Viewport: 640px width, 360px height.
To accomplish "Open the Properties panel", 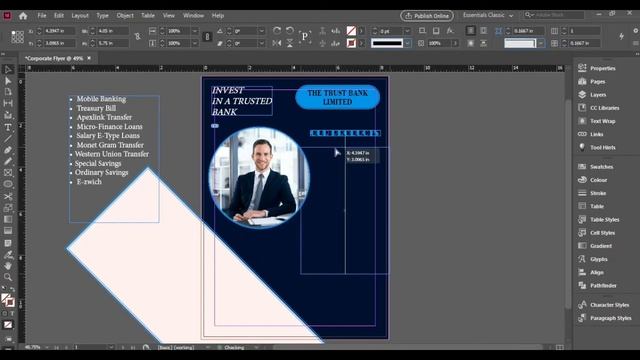I will tap(597, 68).
